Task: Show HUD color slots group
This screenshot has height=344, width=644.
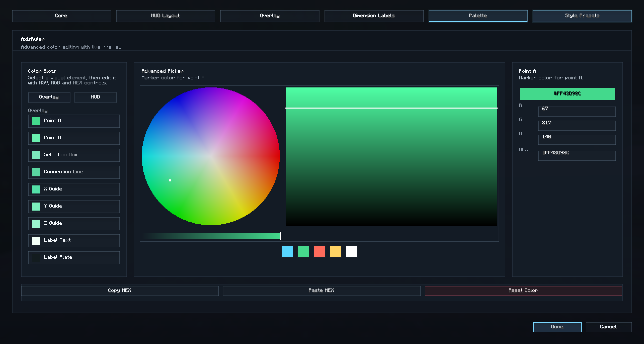Action: [95, 97]
